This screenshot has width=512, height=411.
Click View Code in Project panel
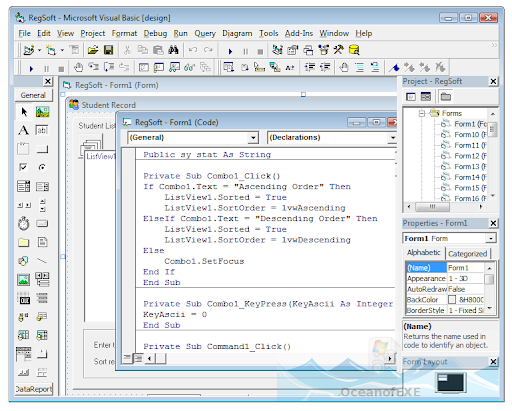point(411,97)
